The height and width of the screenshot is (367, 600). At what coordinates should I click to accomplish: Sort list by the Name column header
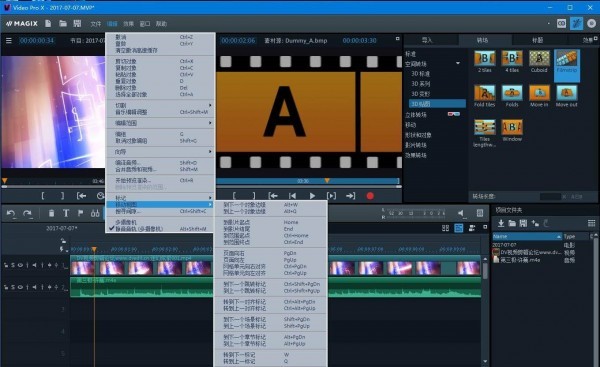coord(527,237)
